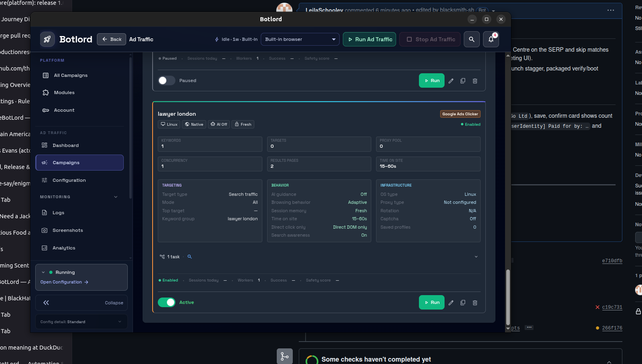The height and width of the screenshot is (364, 642).
Task: Open the search magnifier in the header
Action: [472, 39]
